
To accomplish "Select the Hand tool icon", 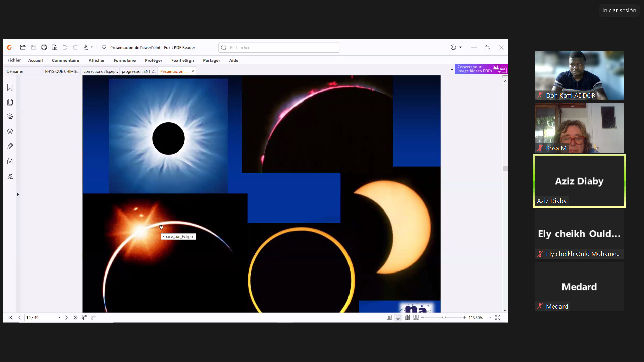I will point(86,47).
